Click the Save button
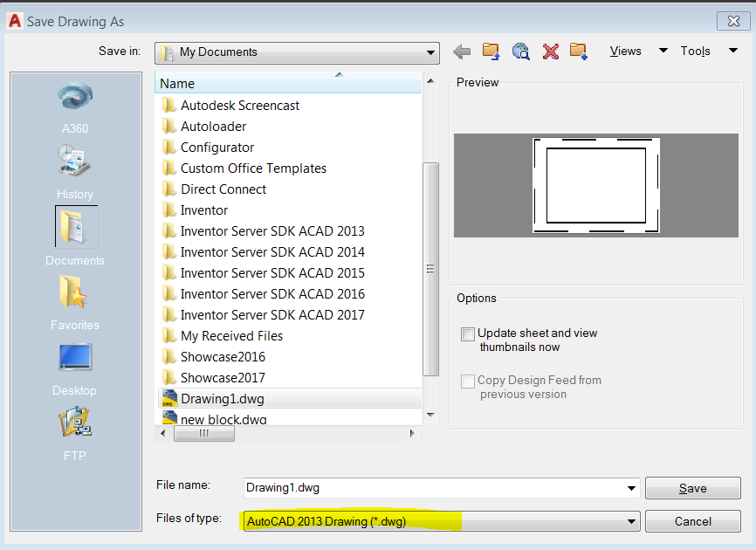756x550 pixels. click(692, 488)
